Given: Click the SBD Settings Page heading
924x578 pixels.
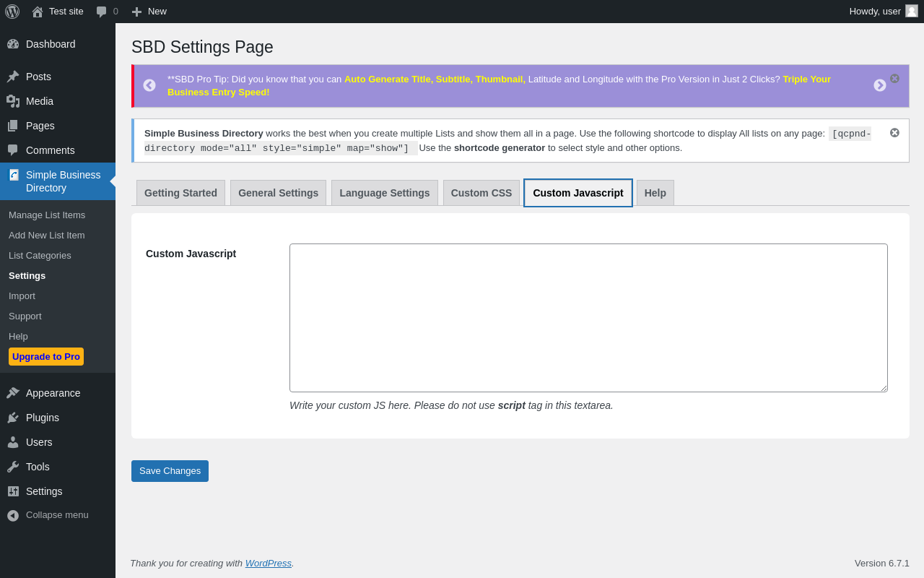Looking at the screenshot, I should coord(202,47).
